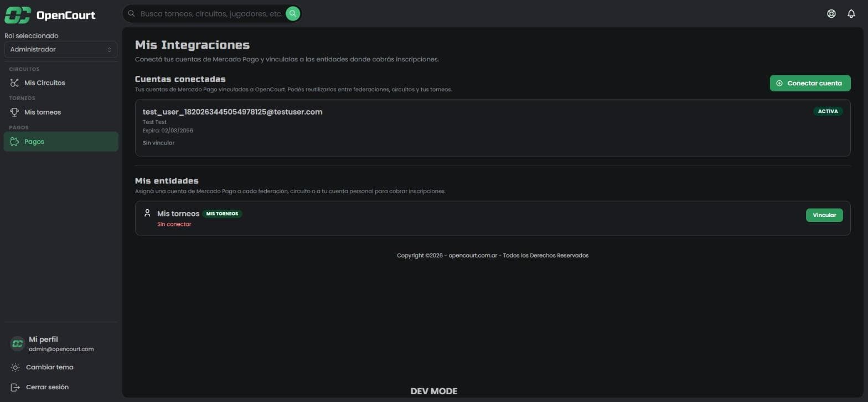The width and height of the screenshot is (868, 402).
Task: Click the profile avatar icon
Action: click(18, 344)
